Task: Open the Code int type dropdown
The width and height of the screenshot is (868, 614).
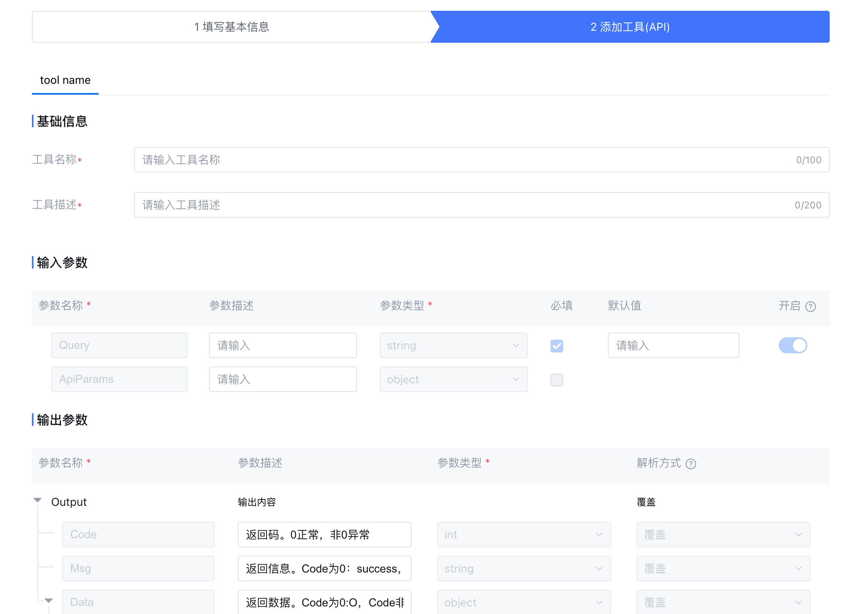Action: [523, 535]
